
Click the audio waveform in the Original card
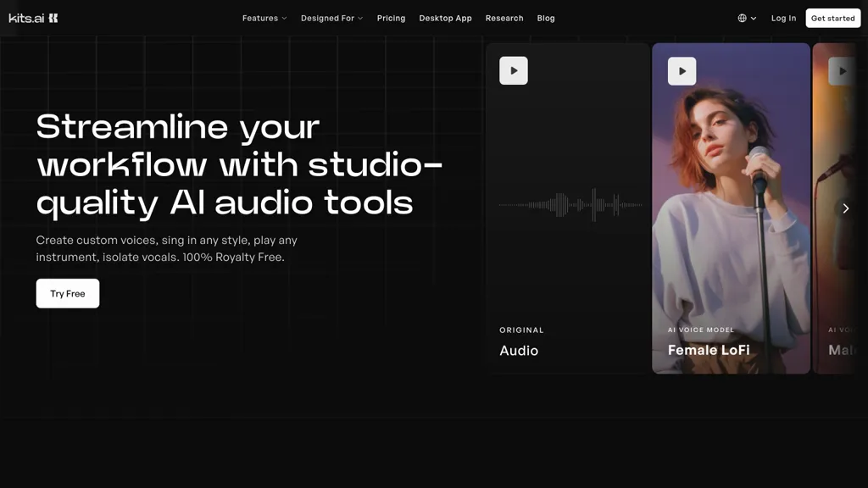pyautogui.click(x=570, y=205)
